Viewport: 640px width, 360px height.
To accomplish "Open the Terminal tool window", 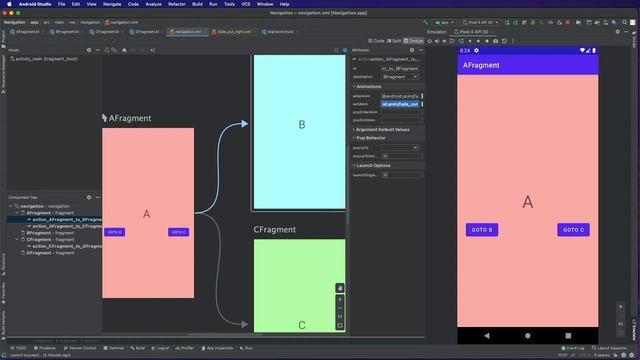I will point(113,348).
